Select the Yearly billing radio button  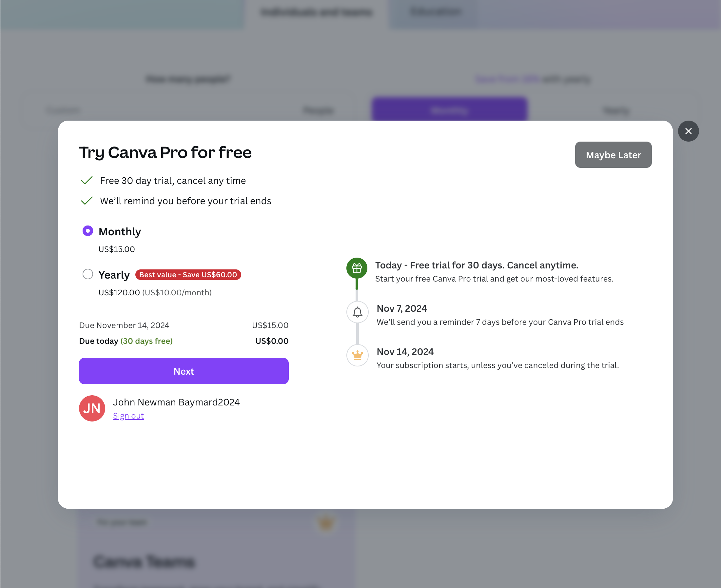tap(88, 274)
